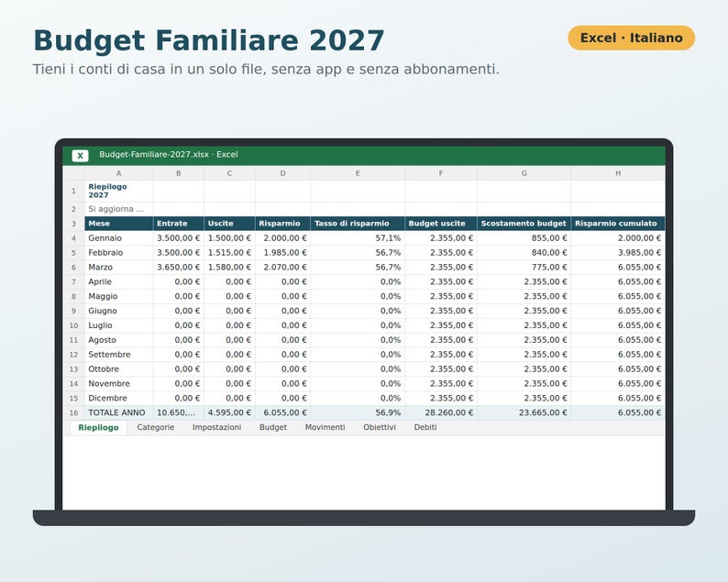The image size is (728, 582).
Task: Select the 'Luglio' month cell
Action: point(119,325)
